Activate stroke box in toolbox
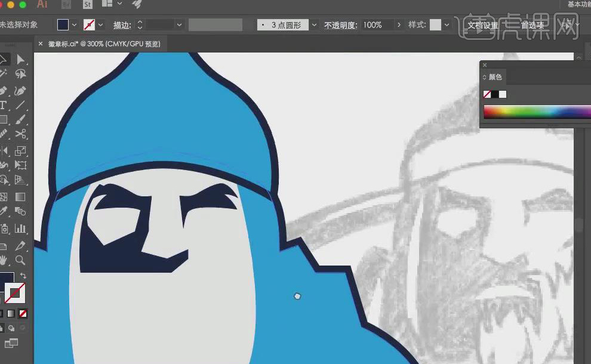Image resolution: width=591 pixels, height=364 pixels. (x=15, y=293)
